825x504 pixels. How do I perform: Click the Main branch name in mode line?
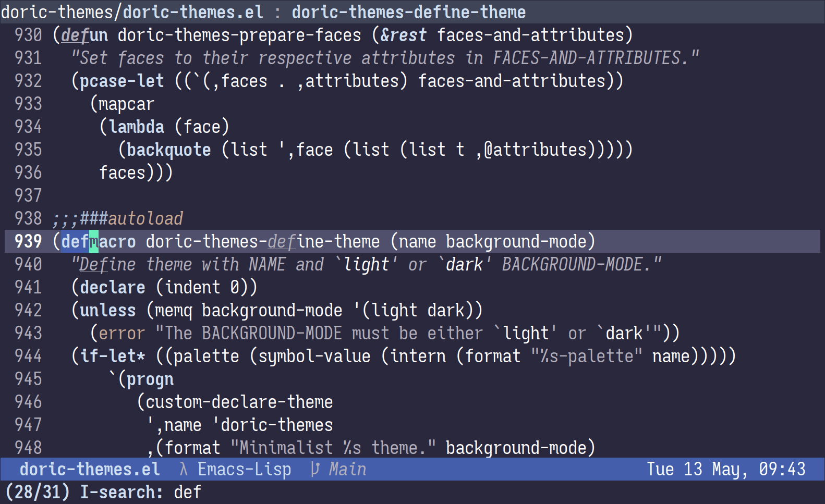coord(347,470)
